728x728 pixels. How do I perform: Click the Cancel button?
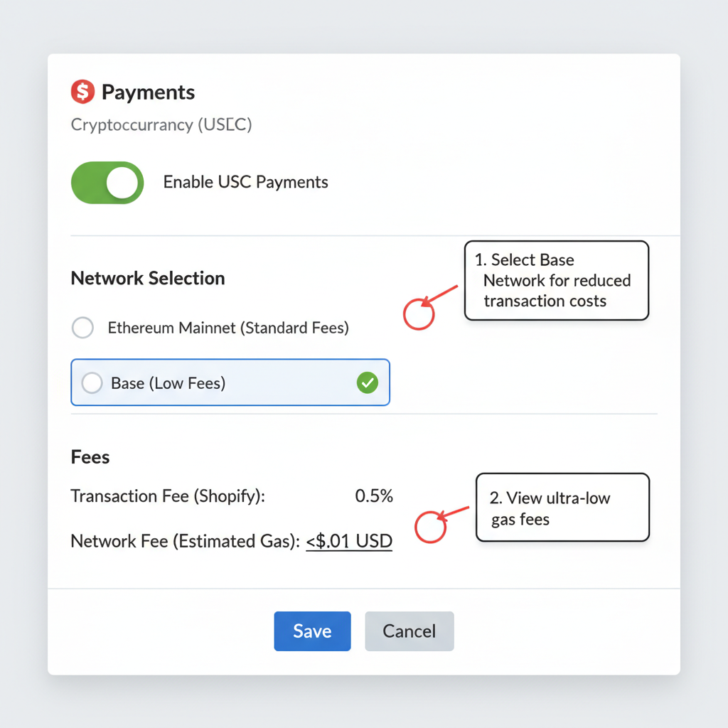pyautogui.click(x=409, y=631)
